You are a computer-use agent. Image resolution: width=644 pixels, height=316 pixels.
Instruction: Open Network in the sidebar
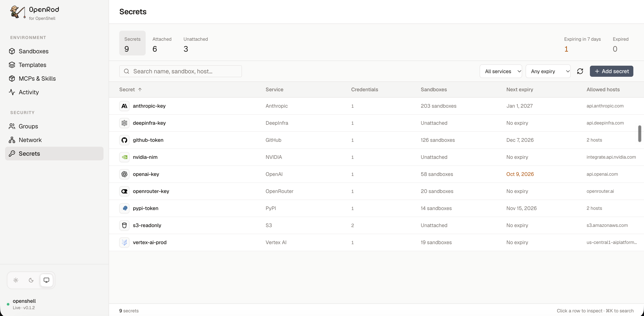(x=54, y=140)
